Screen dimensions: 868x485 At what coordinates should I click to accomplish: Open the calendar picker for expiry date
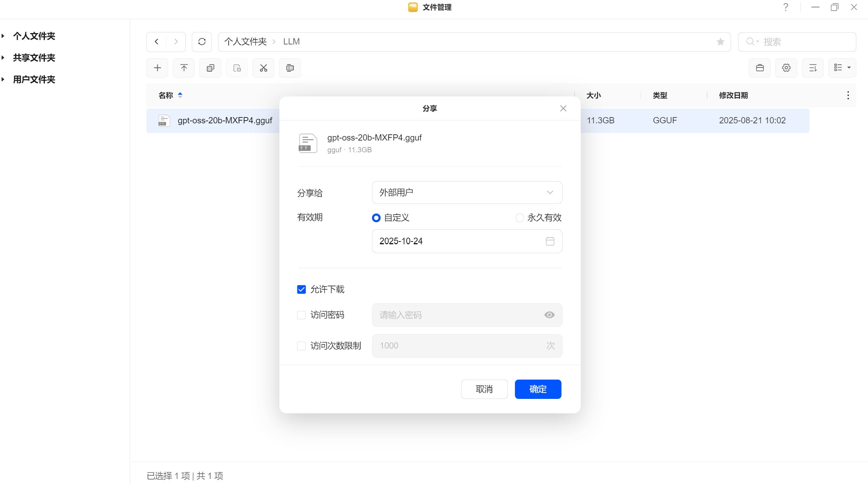coord(550,241)
